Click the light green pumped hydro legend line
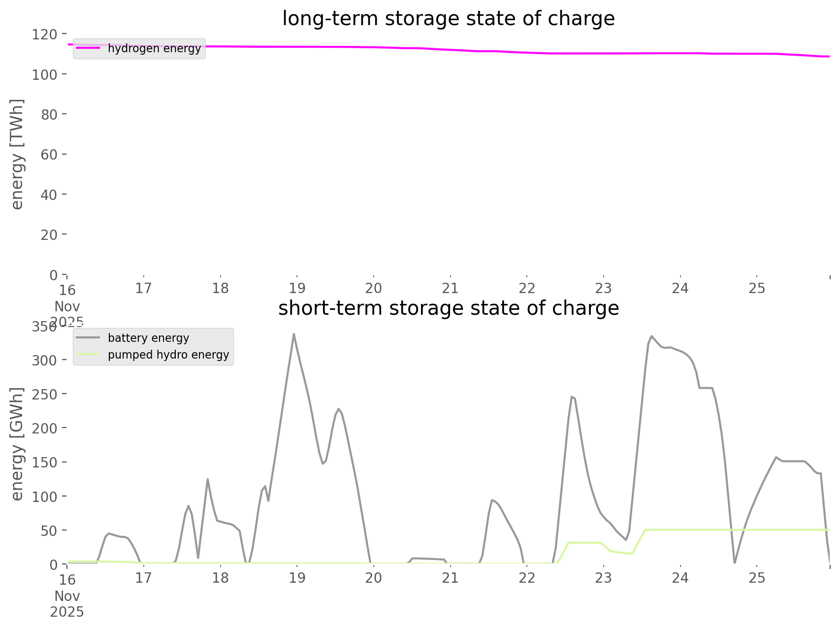The image size is (840, 629). coord(89,355)
